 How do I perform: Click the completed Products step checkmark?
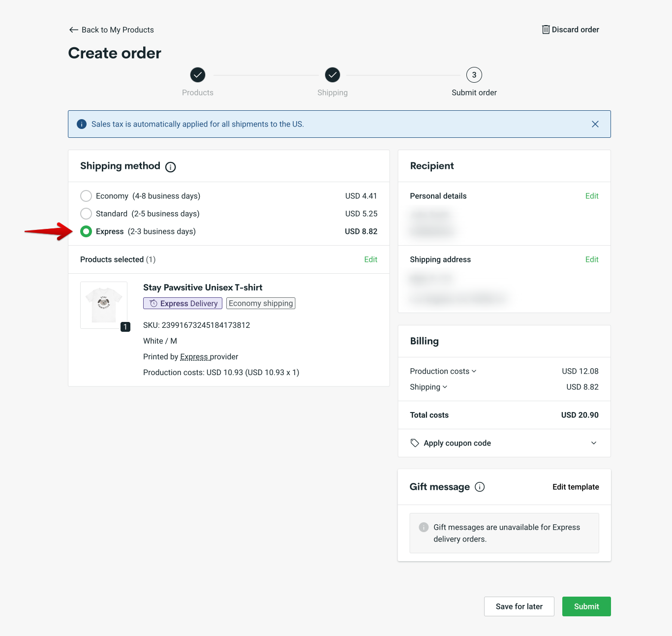tap(197, 75)
